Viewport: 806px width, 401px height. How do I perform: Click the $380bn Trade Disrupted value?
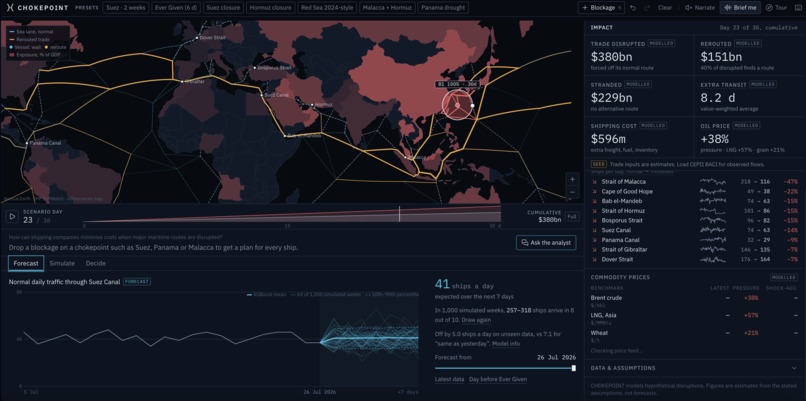[611, 57]
